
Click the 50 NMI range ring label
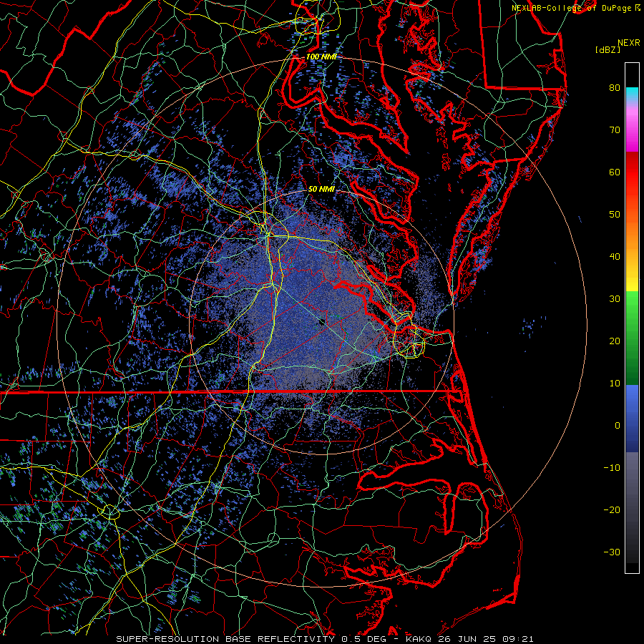point(321,190)
